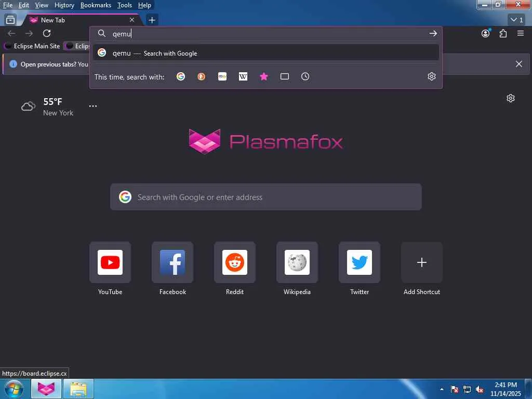Screen dimensions: 532x399
Task: Dismiss the Open previous tabs notification
Action: point(519,64)
